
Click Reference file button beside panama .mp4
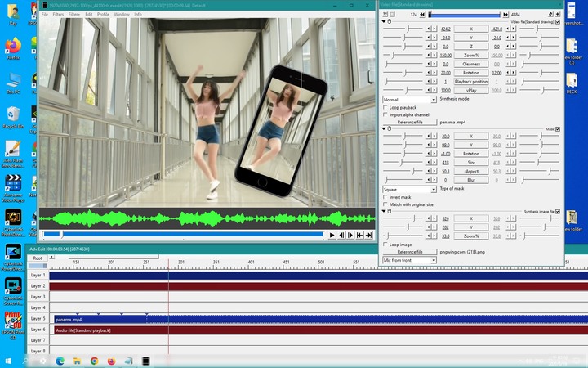[x=409, y=123]
